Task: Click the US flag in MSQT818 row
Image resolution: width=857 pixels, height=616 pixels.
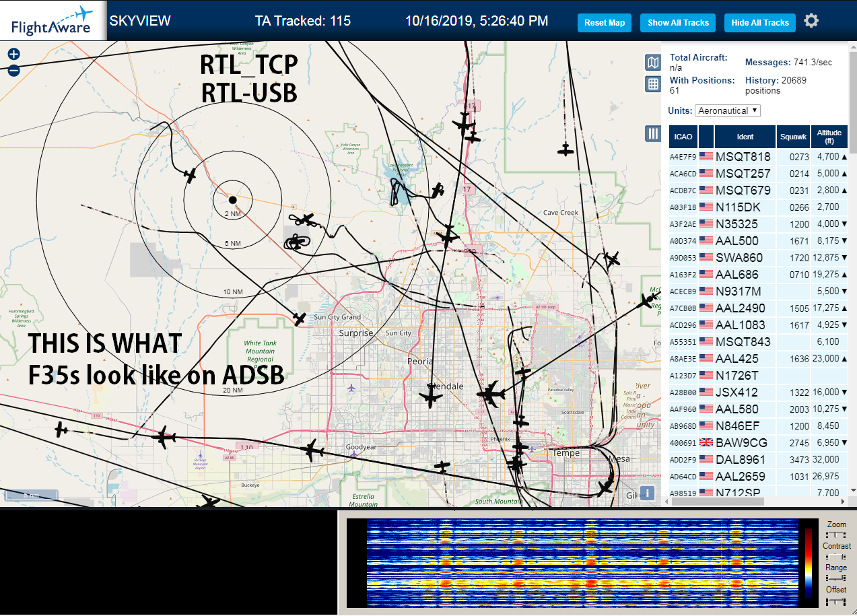Action: (x=706, y=157)
